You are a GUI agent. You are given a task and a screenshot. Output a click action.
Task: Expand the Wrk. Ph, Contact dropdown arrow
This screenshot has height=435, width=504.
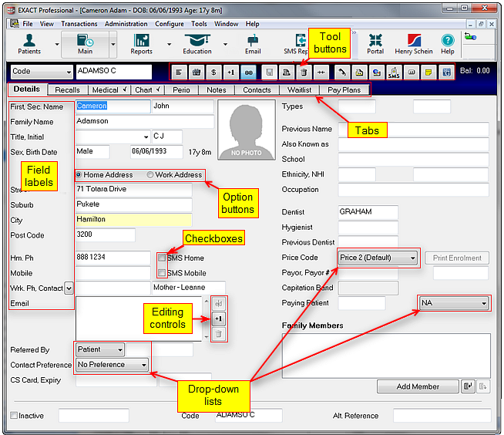coord(69,288)
